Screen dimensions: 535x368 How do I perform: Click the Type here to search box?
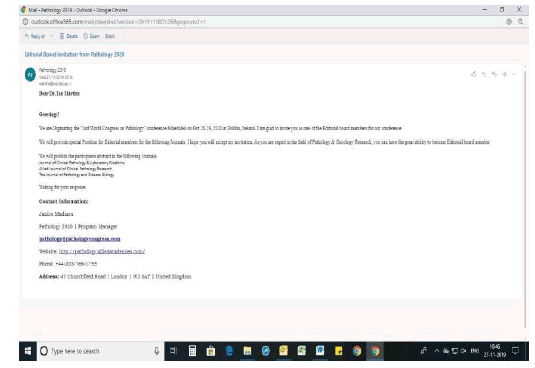(100, 351)
